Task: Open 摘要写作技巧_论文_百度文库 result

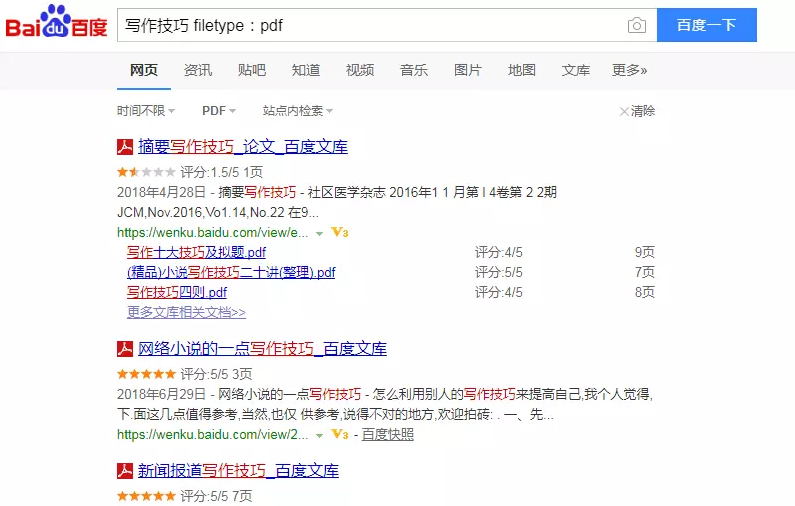Action: tap(243, 147)
